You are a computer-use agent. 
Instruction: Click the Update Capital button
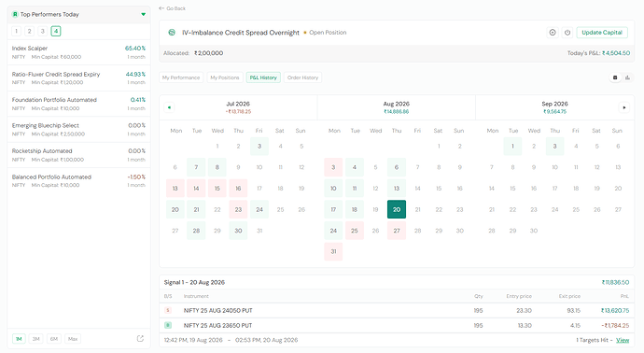602,33
